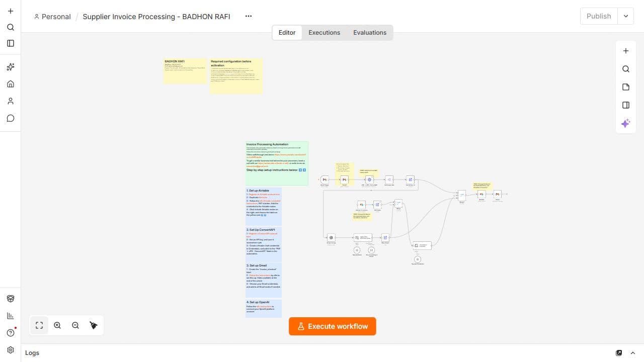Viewport: 644px width, 362px height.
Task: Open the Evaluations tab
Action: (370, 33)
